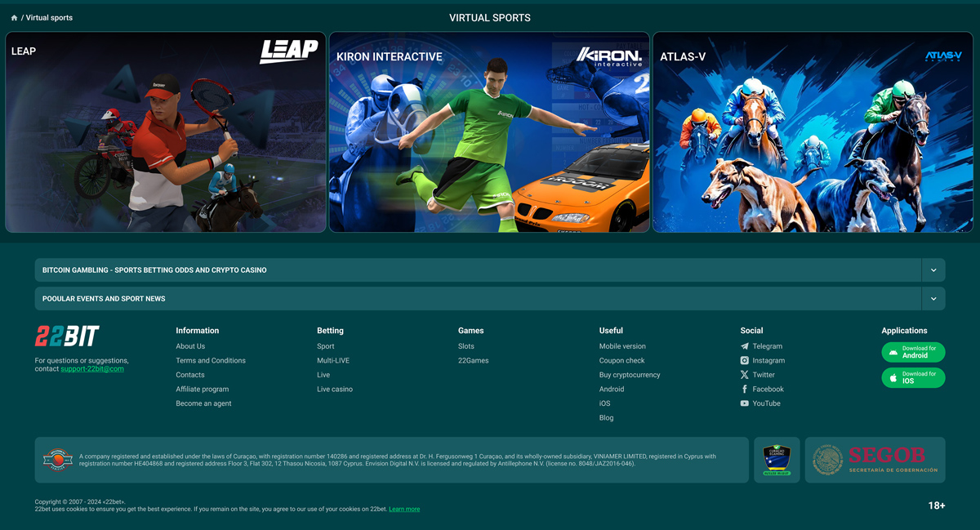This screenshot has height=530, width=980.
Task: Click the VIRTUAL SPORTS page heading
Action: 490,18
